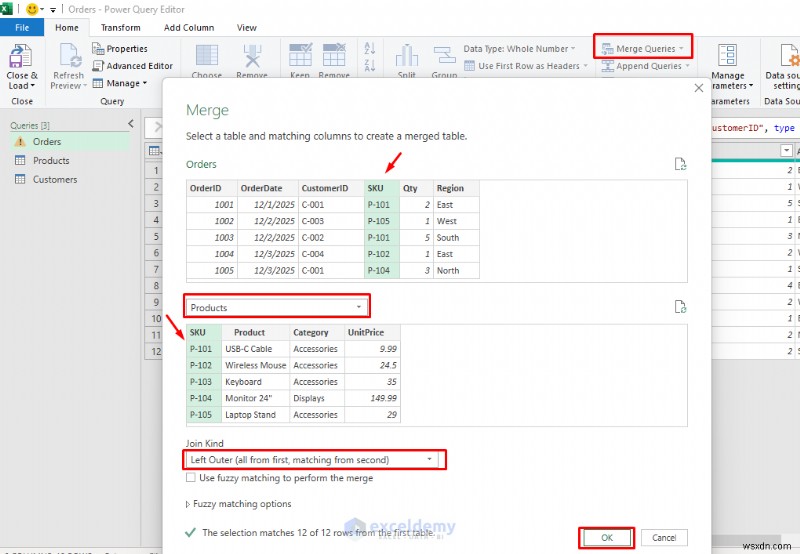Screen dimensions: 800x554
Task: Click 'Wireless Mouse' cell in Products preview
Action: pyautogui.click(x=256, y=365)
